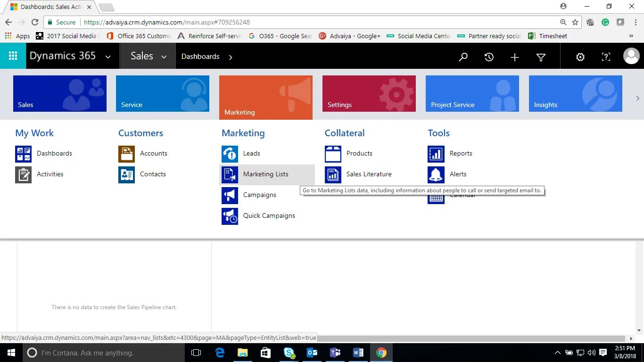
Task: Click the Alerts bell icon
Action: click(x=436, y=175)
